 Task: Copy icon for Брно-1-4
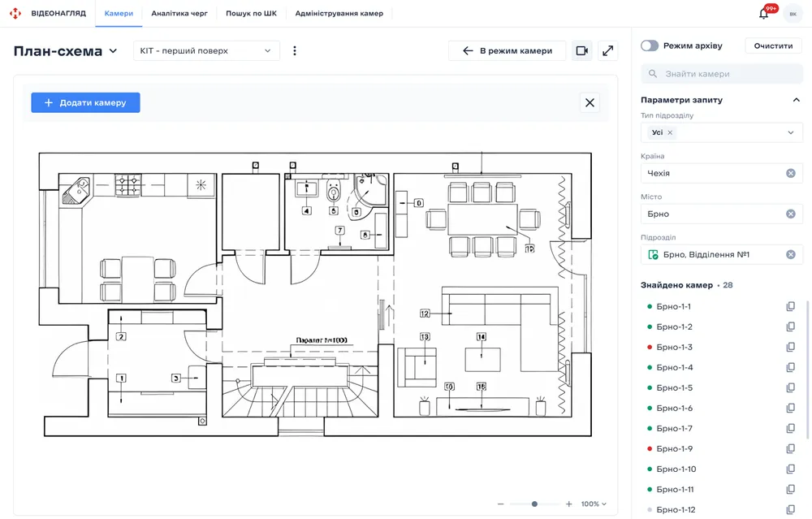click(791, 367)
